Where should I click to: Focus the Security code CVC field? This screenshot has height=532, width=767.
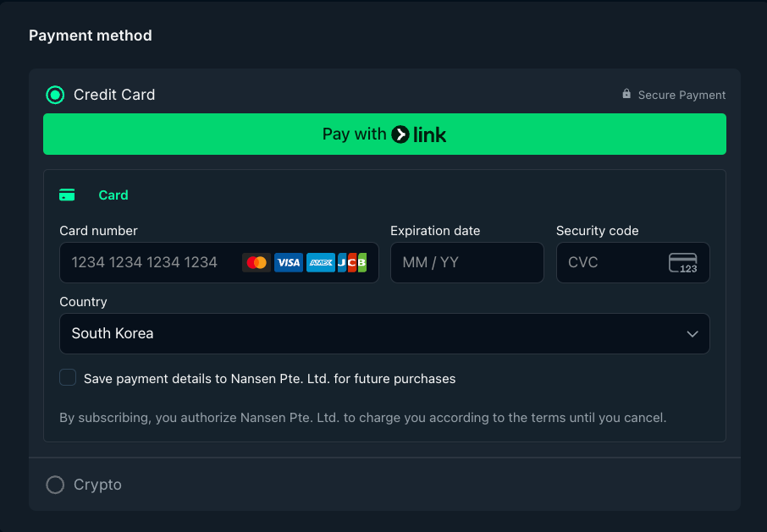(x=633, y=263)
